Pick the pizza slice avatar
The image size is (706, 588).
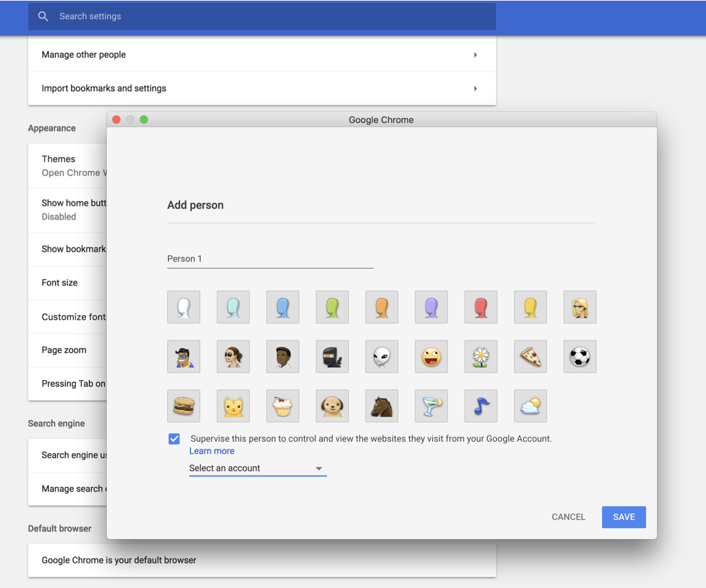pos(531,356)
